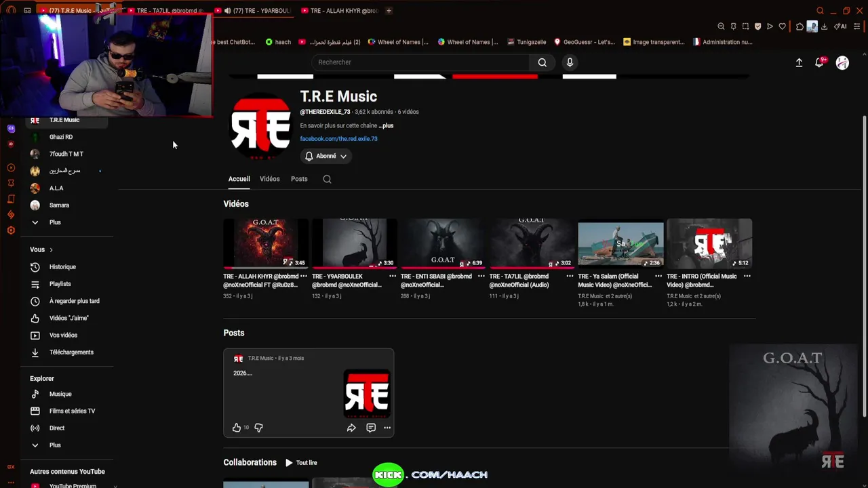Open options for TRE - INTRO video
The height and width of the screenshot is (488, 868).
point(747,277)
